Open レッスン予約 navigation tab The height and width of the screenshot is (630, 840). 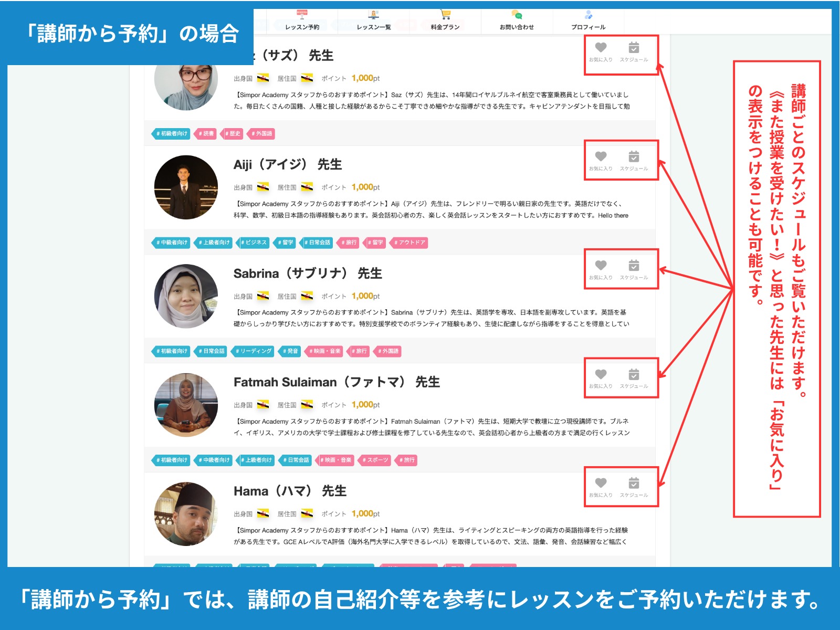coord(302,20)
